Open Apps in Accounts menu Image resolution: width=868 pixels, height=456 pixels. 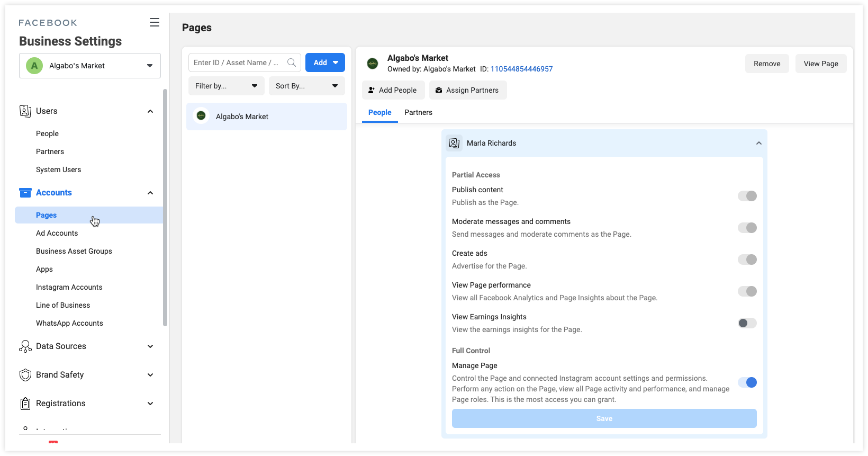(44, 269)
